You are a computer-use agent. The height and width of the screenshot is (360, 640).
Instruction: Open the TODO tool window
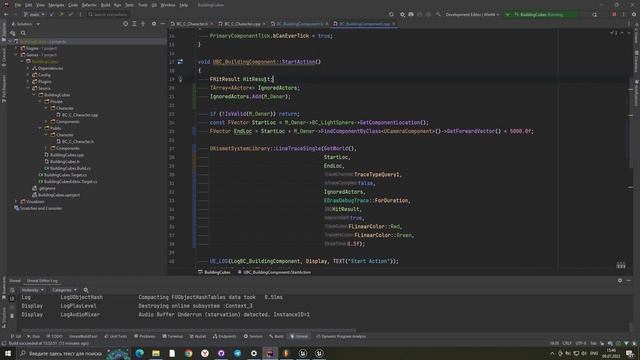pyautogui.click(x=54, y=336)
